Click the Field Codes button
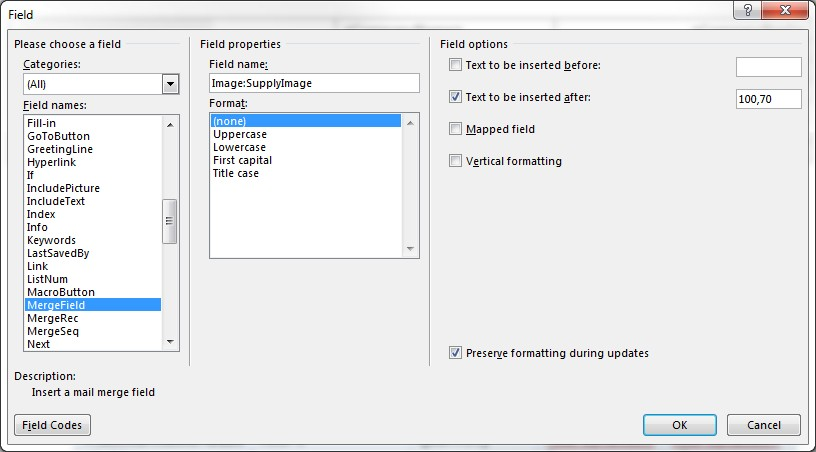Viewport: 816px width, 452px height. pos(53,425)
